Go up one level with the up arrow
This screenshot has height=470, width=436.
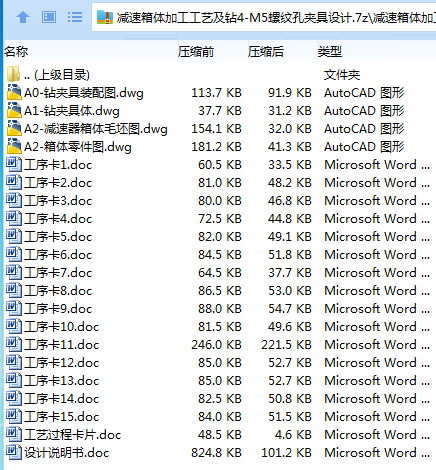(x=23, y=17)
